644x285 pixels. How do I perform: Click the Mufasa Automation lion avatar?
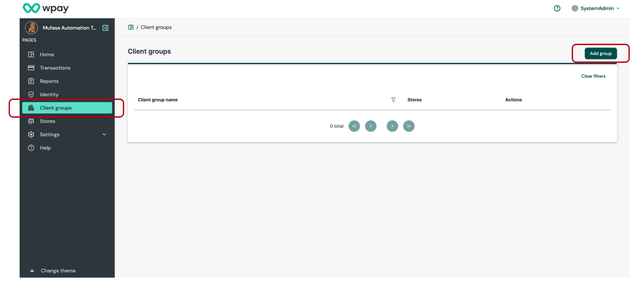[x=31, y=28]
